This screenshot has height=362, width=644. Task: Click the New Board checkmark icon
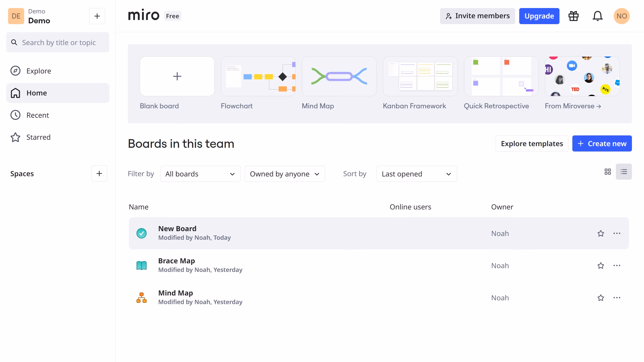141,233
